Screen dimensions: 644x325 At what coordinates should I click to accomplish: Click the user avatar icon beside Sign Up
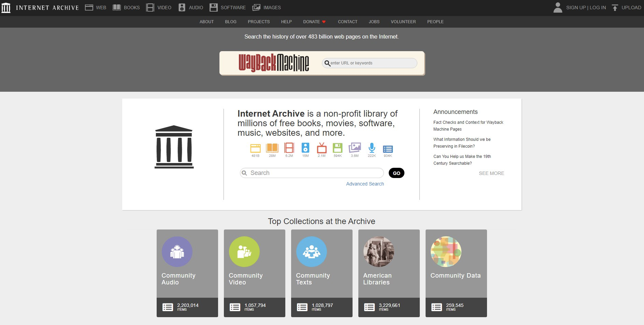(558, 8)
